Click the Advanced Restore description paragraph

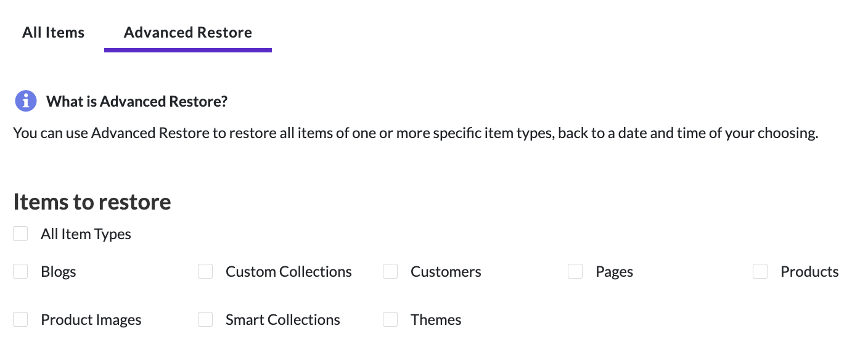pyautogui.click(x=416, y=133)
